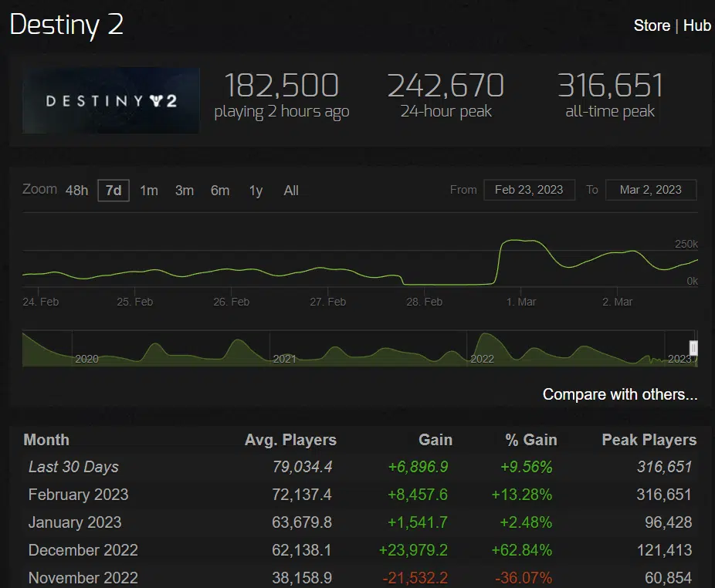Sort by the Peak Players column
The width and height of the screenshot is (715, 588).
pos(649,440)
